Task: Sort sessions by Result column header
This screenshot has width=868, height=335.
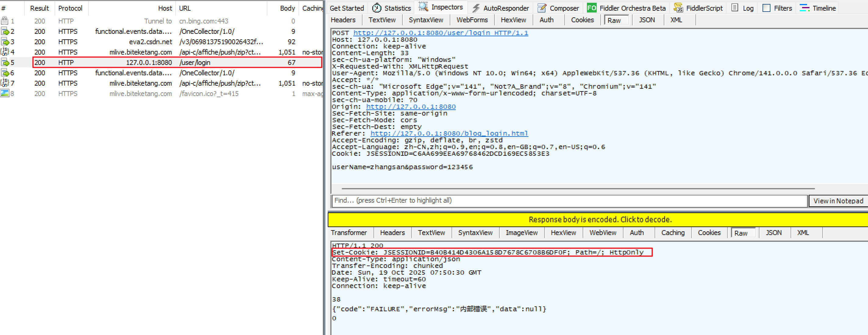Action: pos(39,8)
